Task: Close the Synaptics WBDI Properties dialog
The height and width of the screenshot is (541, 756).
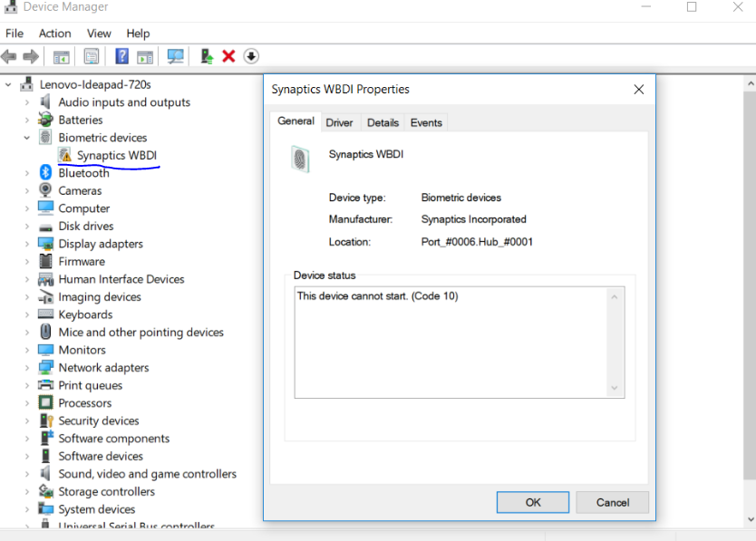Action: [639, 89]
